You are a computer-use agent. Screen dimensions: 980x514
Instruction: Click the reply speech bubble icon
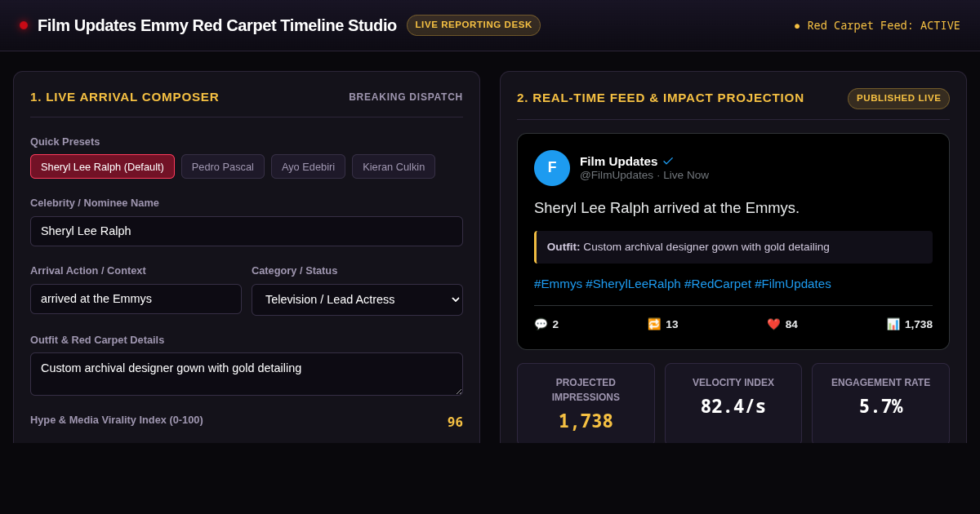pos(541,324)
